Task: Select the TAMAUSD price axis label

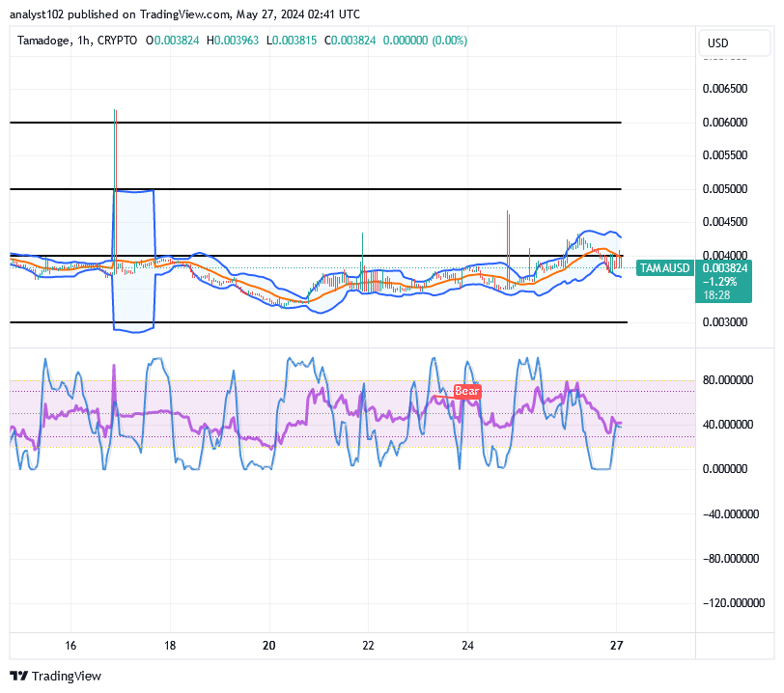Action: click(x=665, y=268)
